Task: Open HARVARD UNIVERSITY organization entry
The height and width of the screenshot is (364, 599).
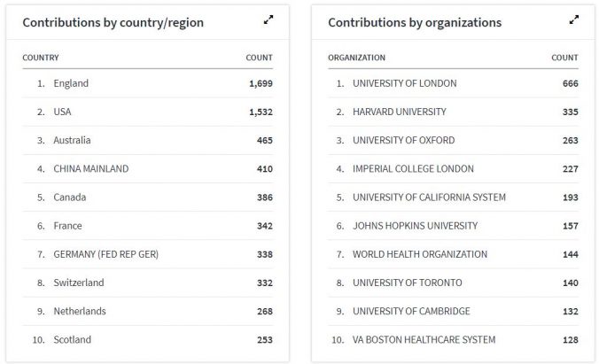Action: point(399,112)
